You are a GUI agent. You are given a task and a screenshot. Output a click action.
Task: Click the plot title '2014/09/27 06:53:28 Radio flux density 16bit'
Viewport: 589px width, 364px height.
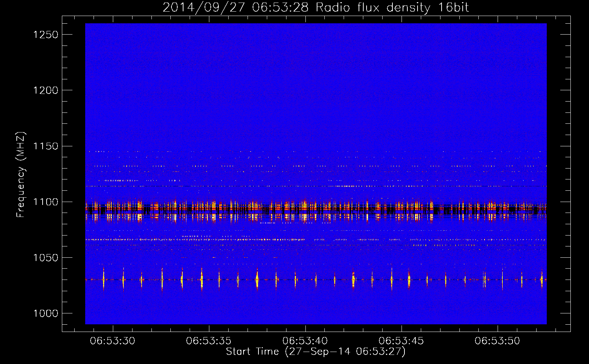316,7
